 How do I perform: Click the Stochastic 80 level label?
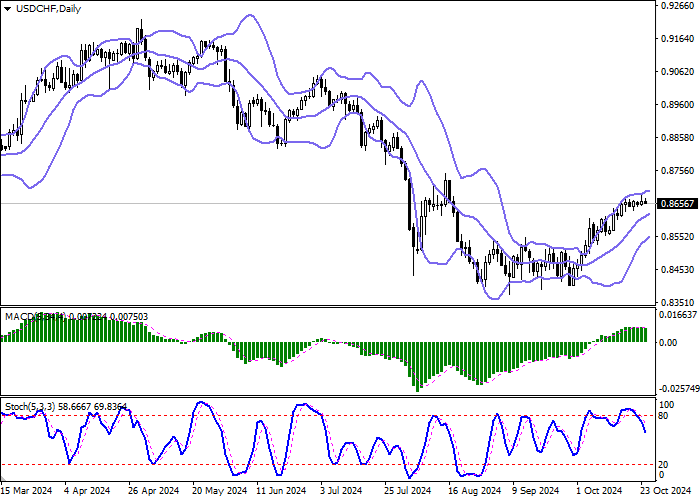pos(663,416)
